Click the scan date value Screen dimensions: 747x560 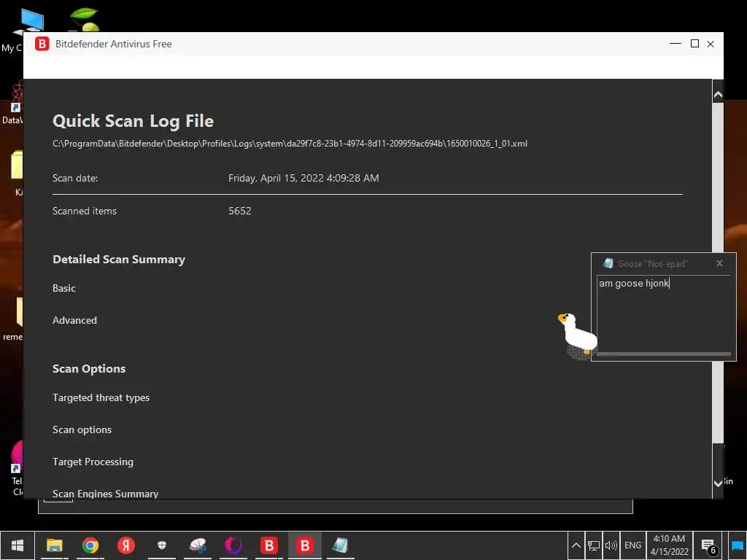(x=303, y=178)
